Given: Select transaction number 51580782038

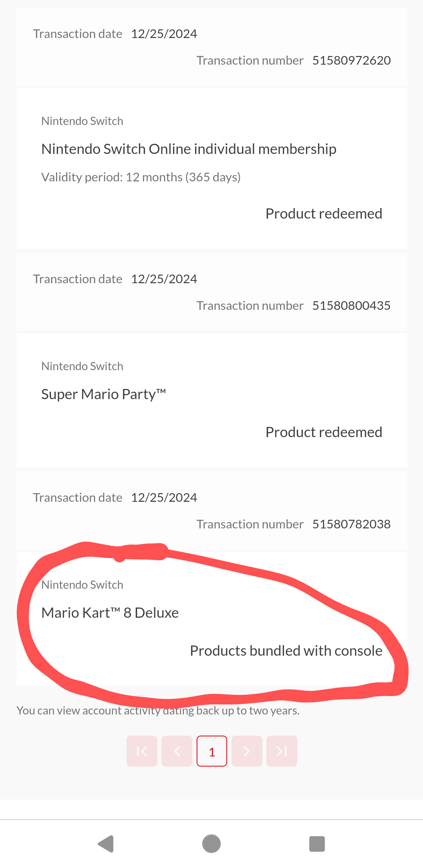Looking at the screenshot, I should [x=351, y=524].
